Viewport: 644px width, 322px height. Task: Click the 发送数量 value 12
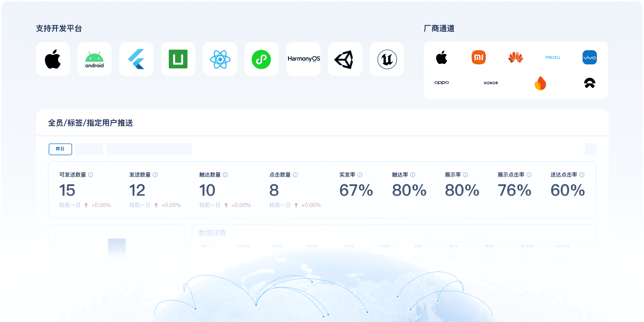(x=137, y=191)
